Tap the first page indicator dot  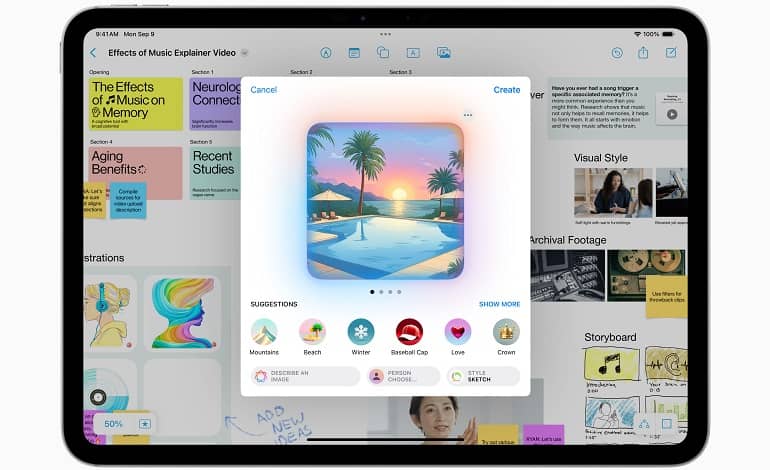(372, 292)
